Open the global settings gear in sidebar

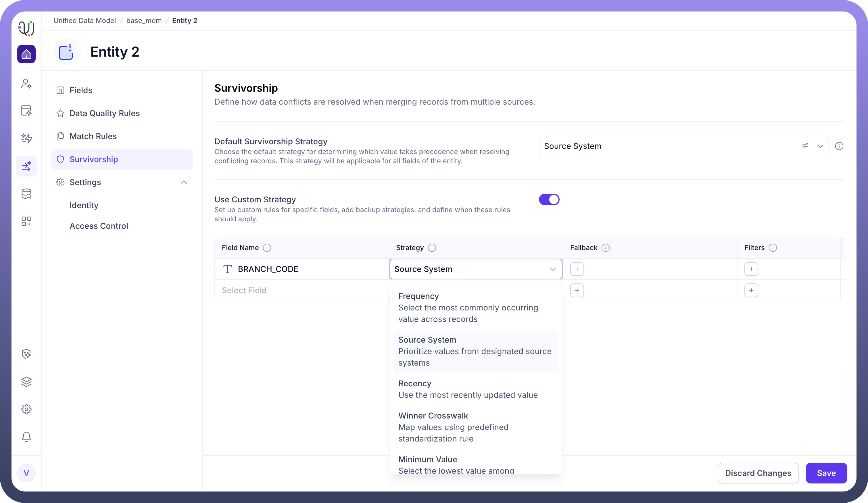pos(26,409)
